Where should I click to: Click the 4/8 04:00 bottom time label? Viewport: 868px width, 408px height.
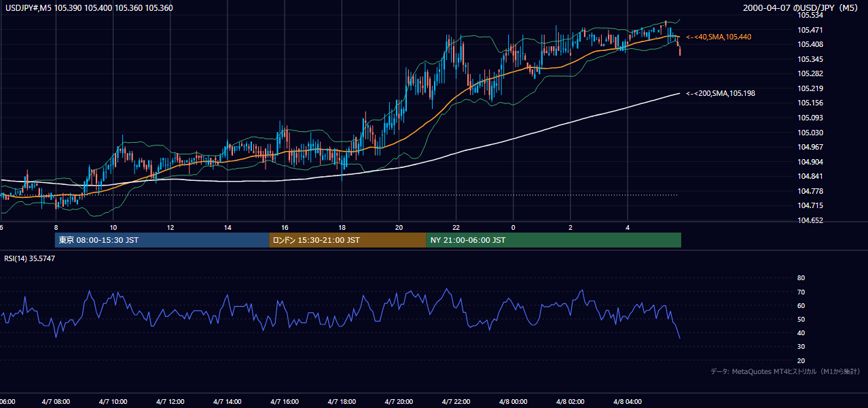click(x=628, y=402)
